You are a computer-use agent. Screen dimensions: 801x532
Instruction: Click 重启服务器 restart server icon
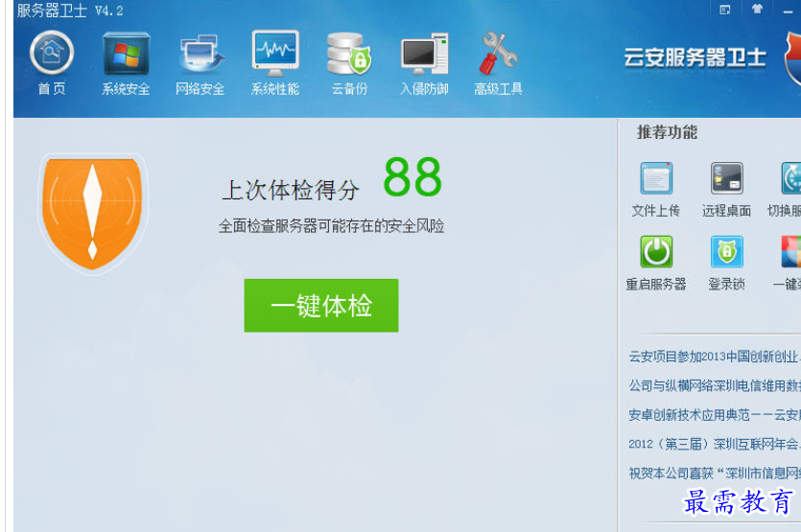coord(656,251)
